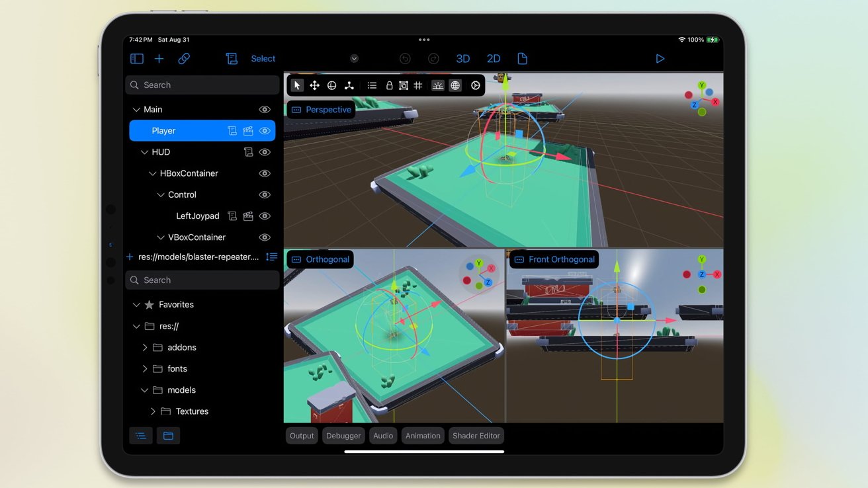Collapse the Favorites section
Screen dimensions: 868x488
point(136,305)
